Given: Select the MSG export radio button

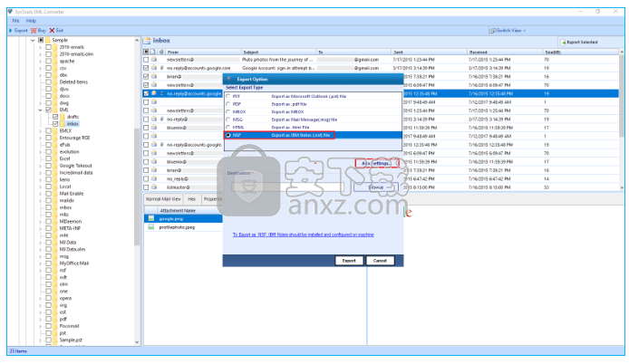Looking at the screenshot, I should coord(228,120).
